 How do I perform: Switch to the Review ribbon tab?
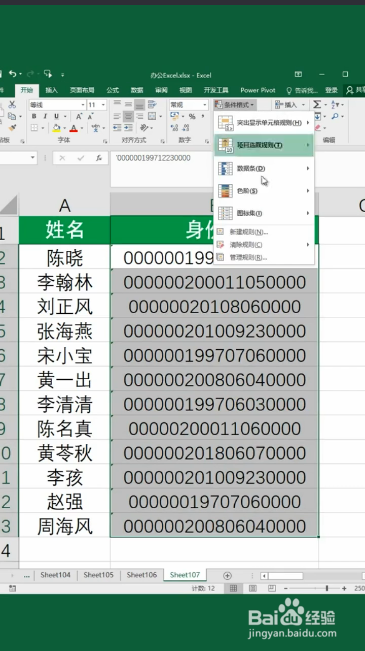[x=161, y=90]
